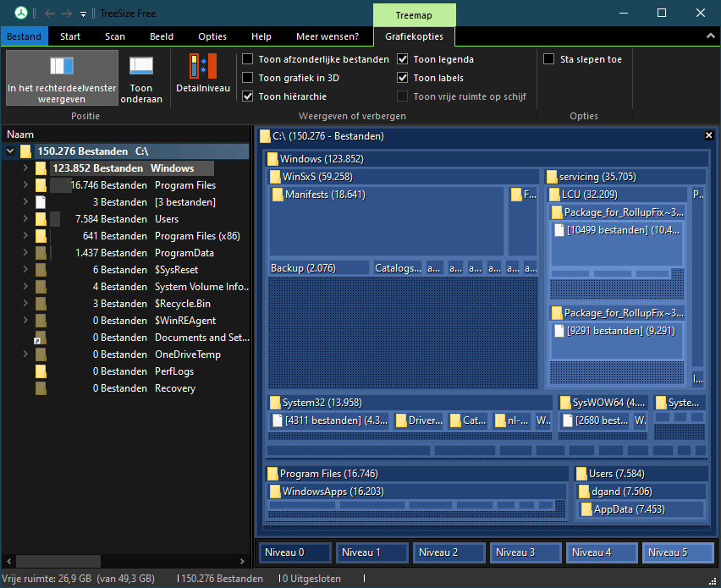Open the Meer wensen? tab
Screen dimensions: 721x588
(x=327, y=36)
